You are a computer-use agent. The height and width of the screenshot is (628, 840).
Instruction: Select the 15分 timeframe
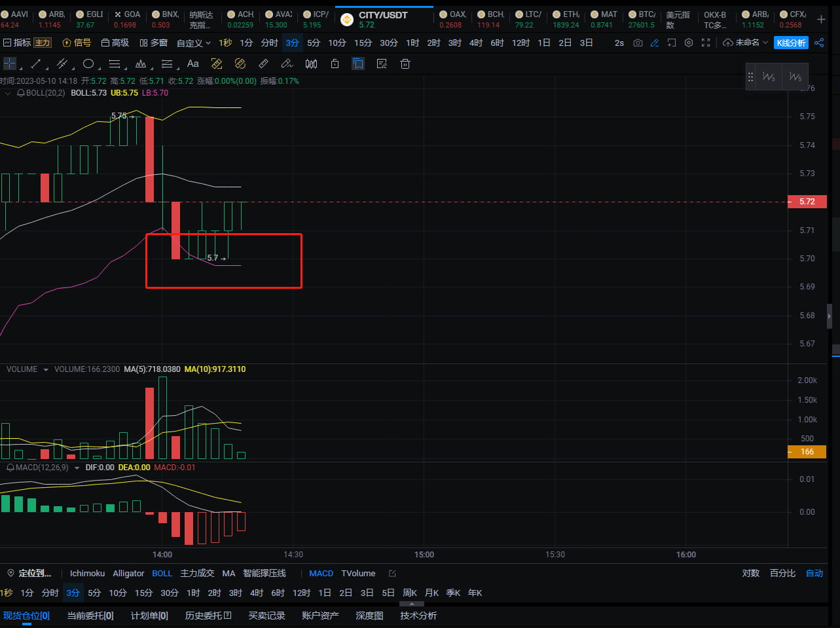pos(363,43)
